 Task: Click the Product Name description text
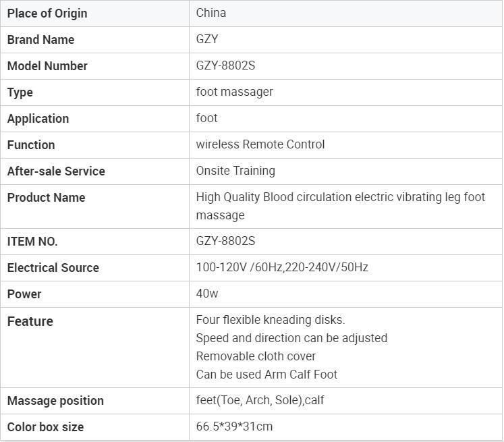point(341,206)
